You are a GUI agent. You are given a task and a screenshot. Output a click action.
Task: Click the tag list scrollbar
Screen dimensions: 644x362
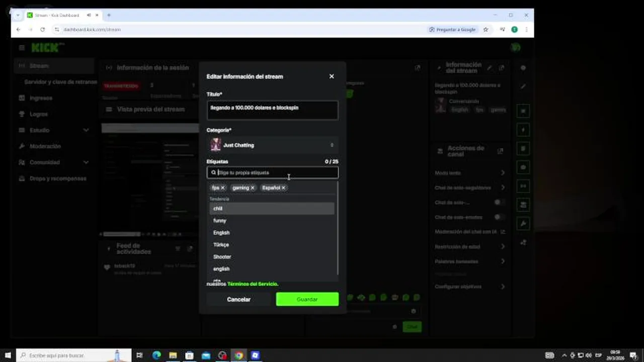(338, 229)
